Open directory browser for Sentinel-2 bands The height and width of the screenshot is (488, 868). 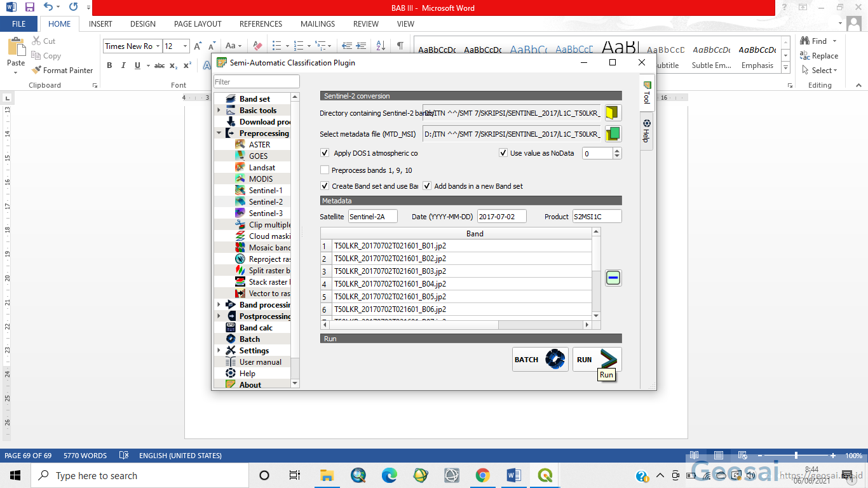[x=613, y=113]
